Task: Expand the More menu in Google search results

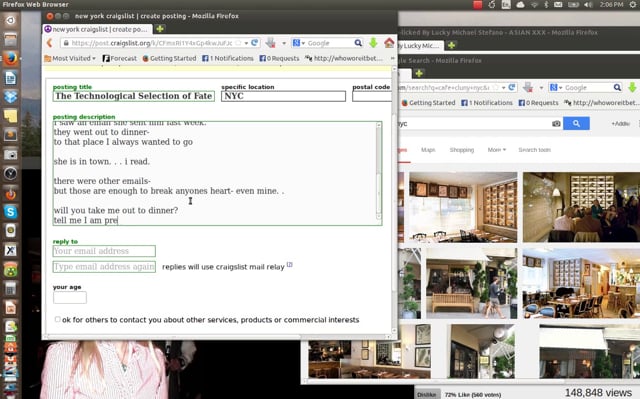Action: (496, 150)
